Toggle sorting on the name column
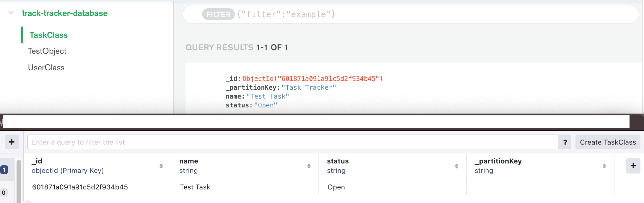This screenshot has width=644, height=203. coord(309,166)
